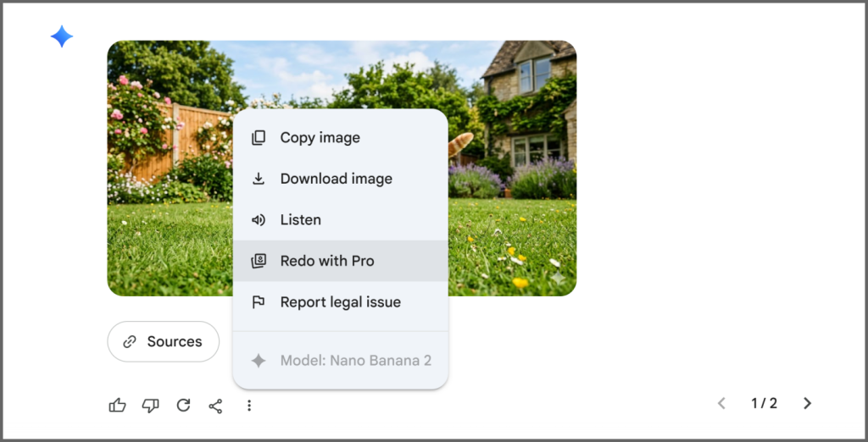Click the 1 / 2 draft counter
Image resolution: width=868 pixels, height=442 pixels.
[x=764, y=403]
